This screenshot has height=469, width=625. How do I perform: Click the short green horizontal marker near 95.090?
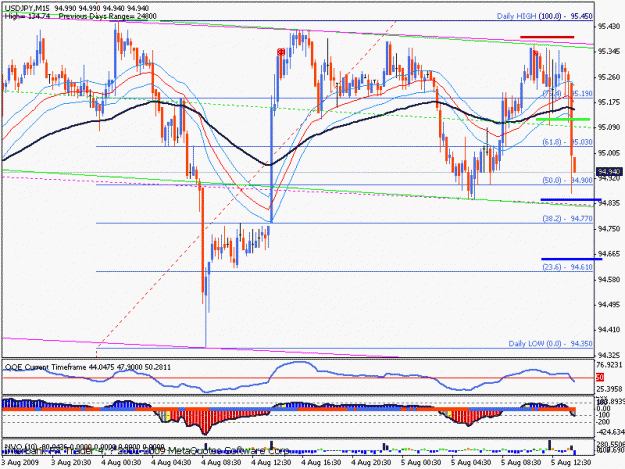(x=563, y=119)
